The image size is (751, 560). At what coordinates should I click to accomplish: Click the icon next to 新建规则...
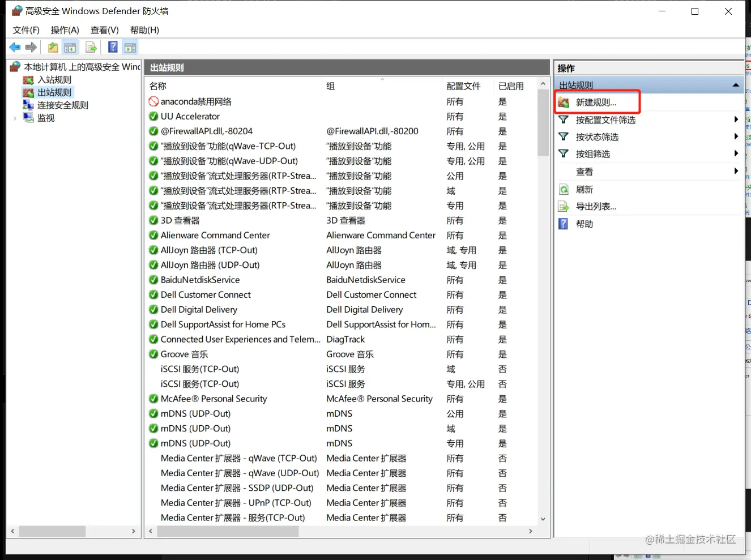point(564,102)
